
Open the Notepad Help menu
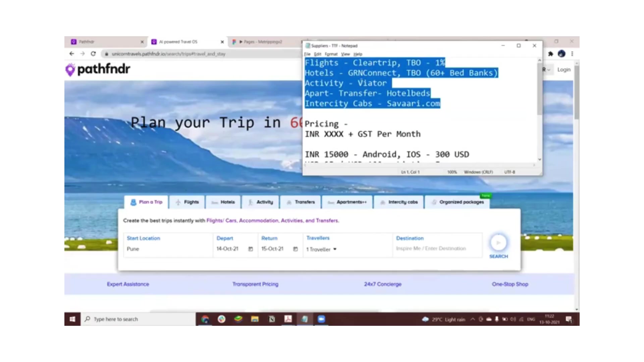click(358, 54)
